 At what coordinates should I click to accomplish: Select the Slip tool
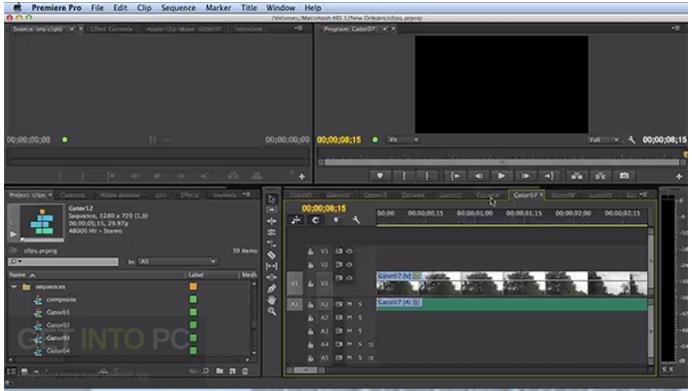272,266
